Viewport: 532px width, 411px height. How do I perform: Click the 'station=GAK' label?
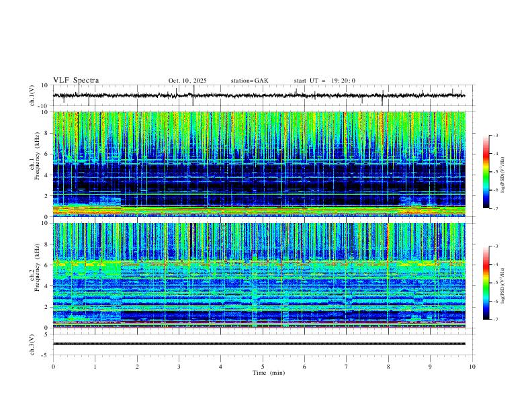[x=249, y=81]
